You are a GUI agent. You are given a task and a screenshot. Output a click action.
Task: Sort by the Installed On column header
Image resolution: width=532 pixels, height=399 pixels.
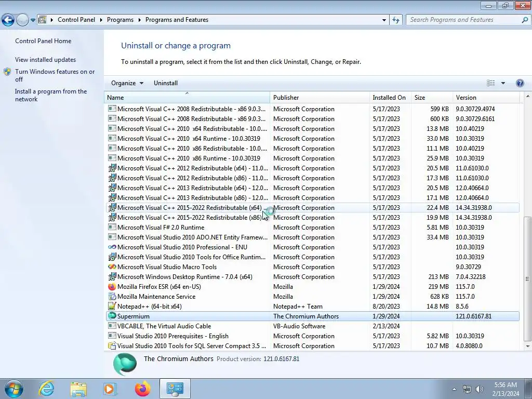(390, 98)
